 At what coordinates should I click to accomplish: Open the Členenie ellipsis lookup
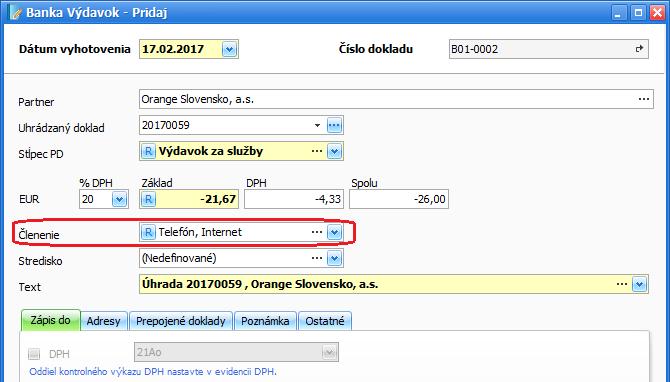tap(317, 232)
